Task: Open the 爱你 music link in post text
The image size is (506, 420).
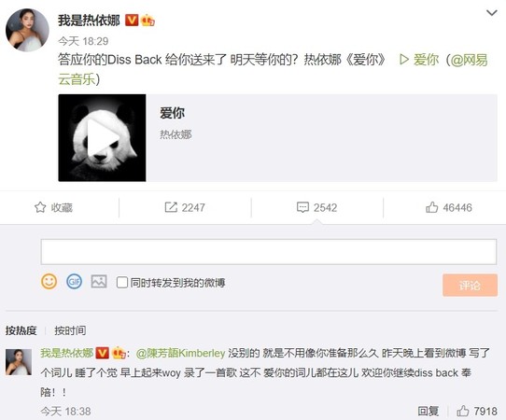Action: 419,60
